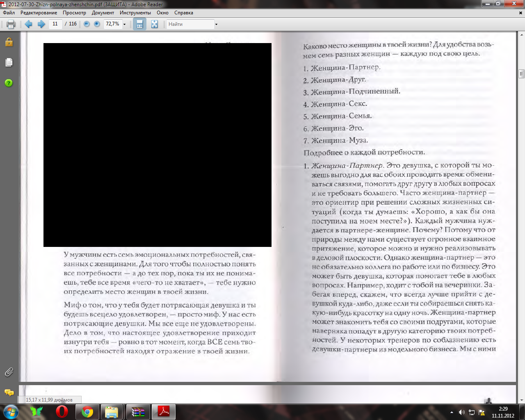The width and height of the screenshot is (525, 420).
Task: Open the zoom percentage dropdown
Action: point(125,24)
